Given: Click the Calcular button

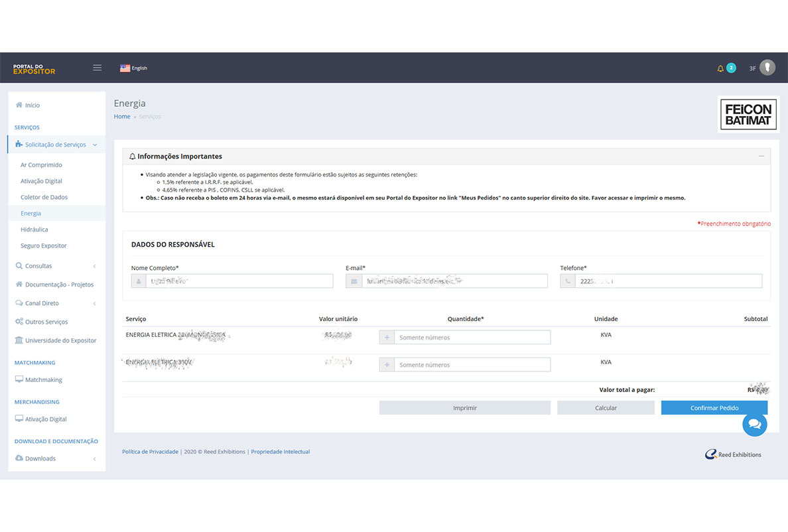Looking at the screenshot, I should [x=606, y=407].
